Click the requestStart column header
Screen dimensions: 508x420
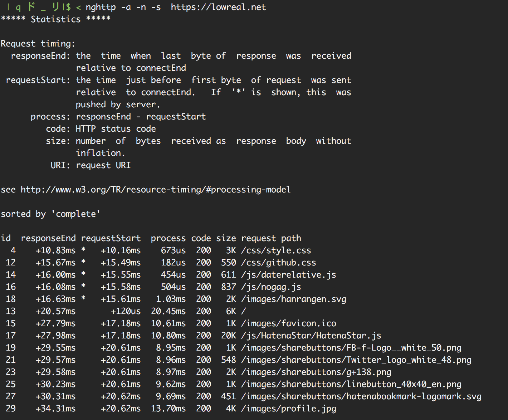(x=111, y=238)
